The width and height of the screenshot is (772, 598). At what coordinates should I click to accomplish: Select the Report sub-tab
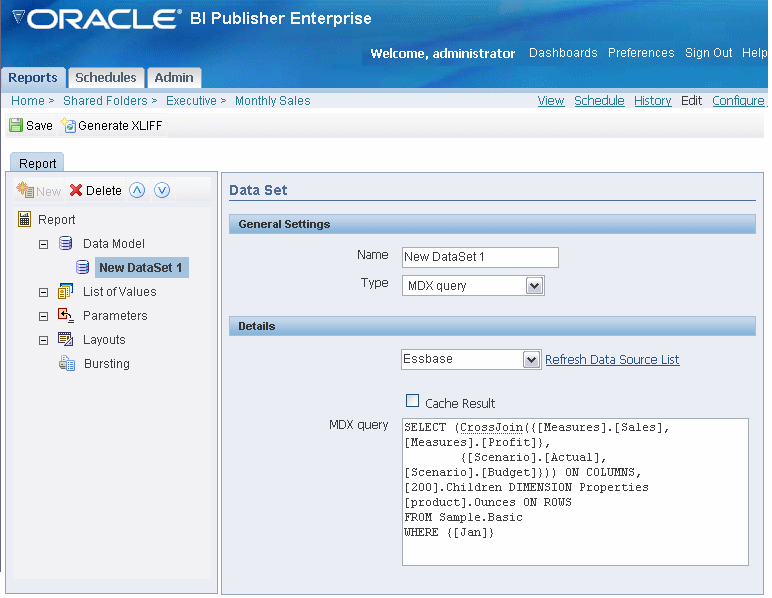coord(37,163)
